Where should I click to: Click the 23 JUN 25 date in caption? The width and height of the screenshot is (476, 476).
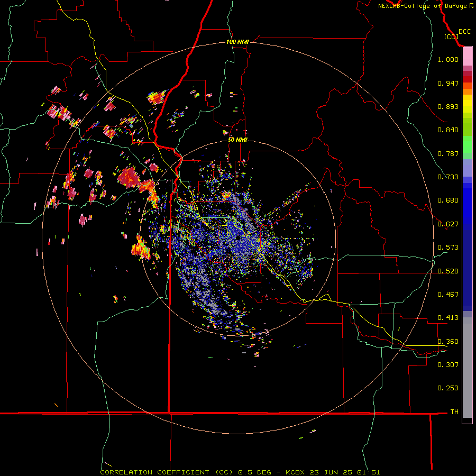pyautogui.click(x=331, y=472)
